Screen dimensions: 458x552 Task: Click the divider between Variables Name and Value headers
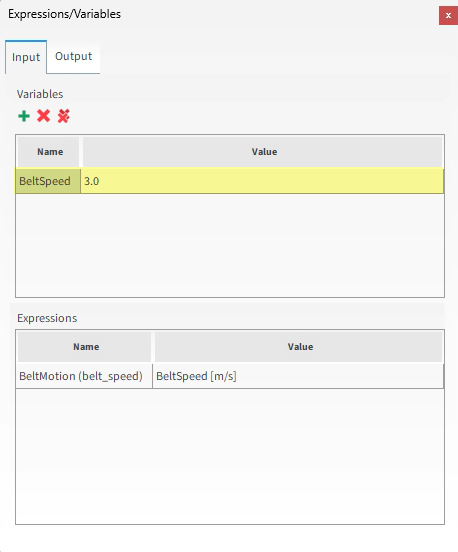[81, 152]
